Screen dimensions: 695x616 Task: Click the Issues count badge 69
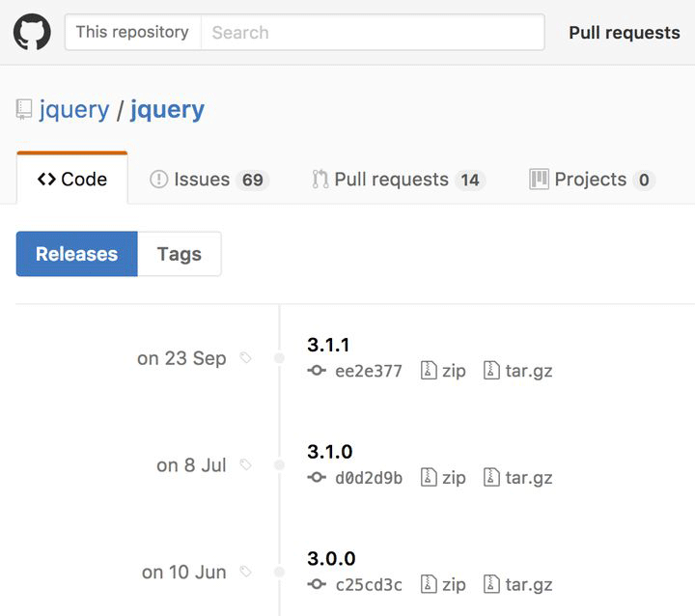(x=253, y=180)
